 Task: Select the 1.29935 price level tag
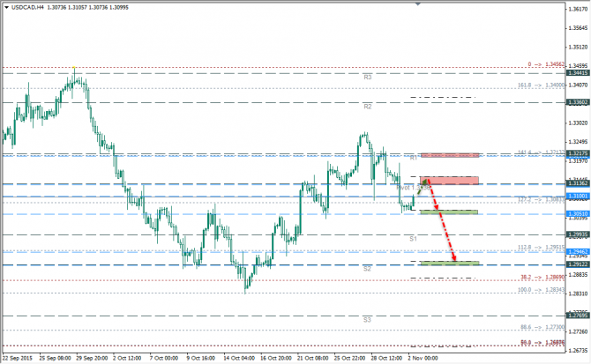click(x=578, y=234)
